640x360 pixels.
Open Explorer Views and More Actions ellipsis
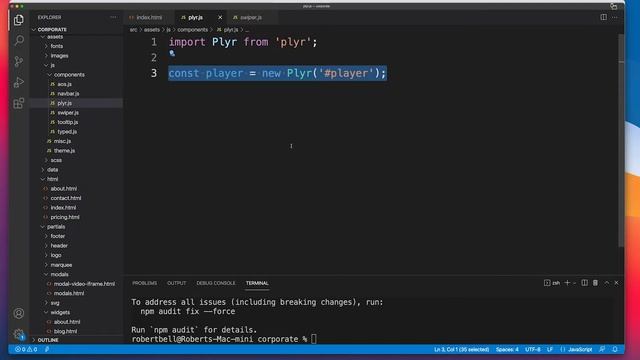(x=113, y=17)
